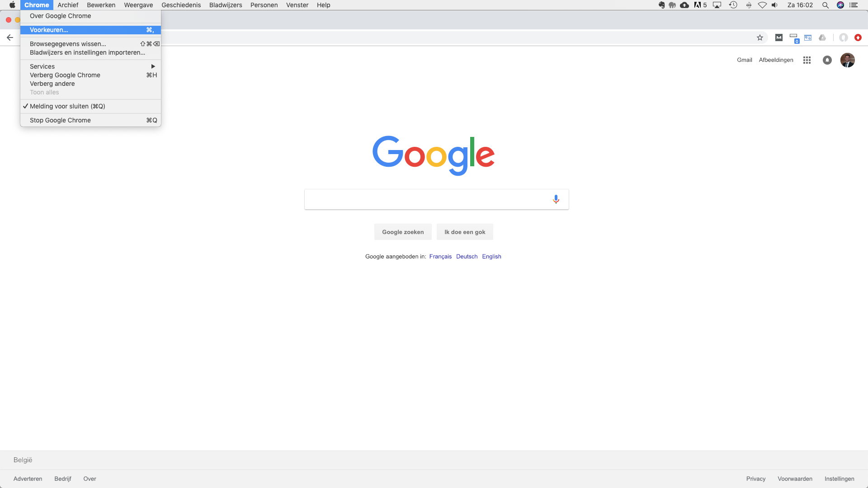
Task: Select Voorkeuren… in the Chrome menu
Action: 90,30
